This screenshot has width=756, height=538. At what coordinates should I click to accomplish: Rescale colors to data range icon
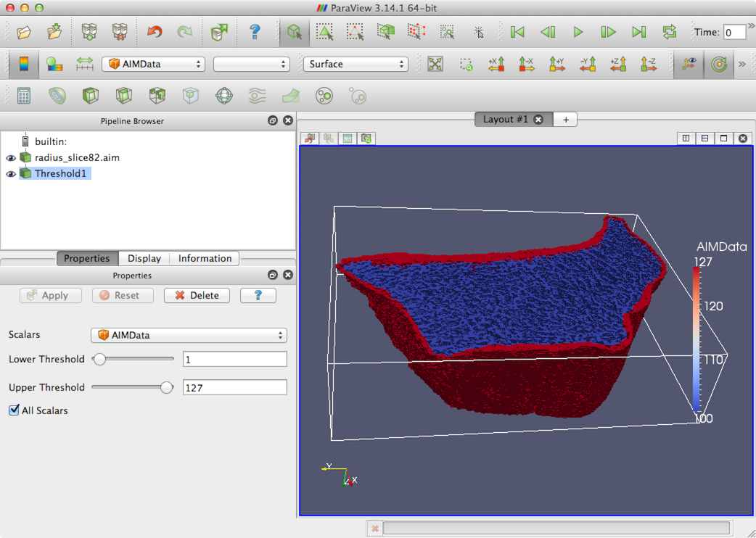click(84, 64)
